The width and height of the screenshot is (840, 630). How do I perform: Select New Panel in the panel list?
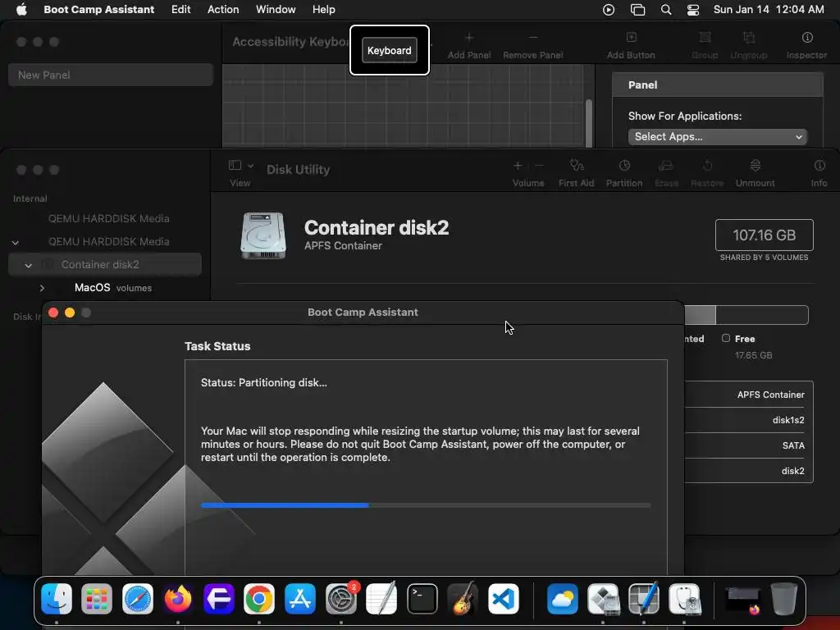point(111,75)
